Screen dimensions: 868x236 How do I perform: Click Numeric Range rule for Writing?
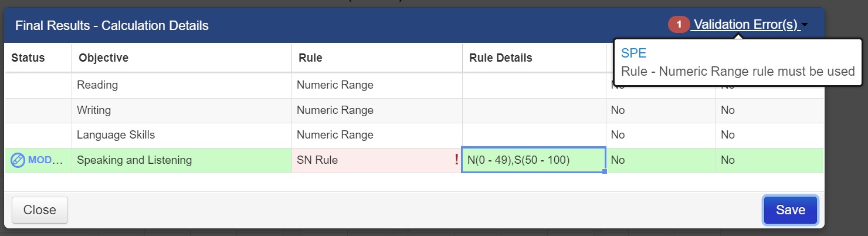point(335,110)
